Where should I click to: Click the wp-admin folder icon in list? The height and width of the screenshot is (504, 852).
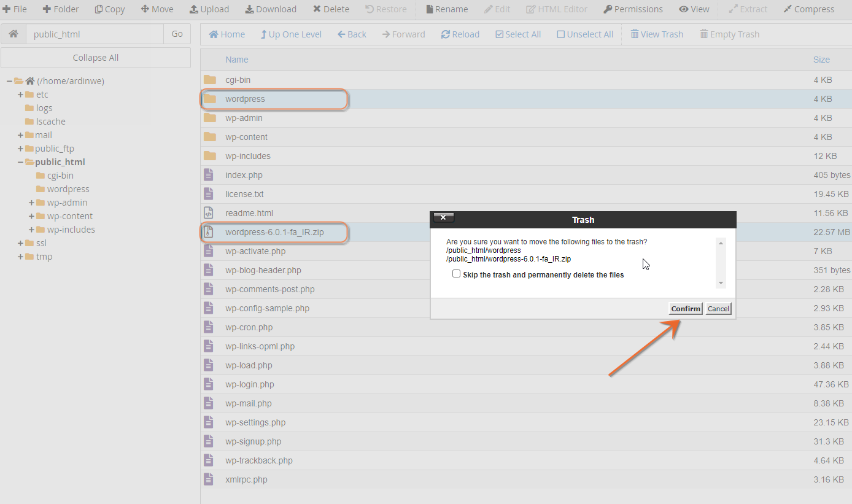(x=210, y=118)
